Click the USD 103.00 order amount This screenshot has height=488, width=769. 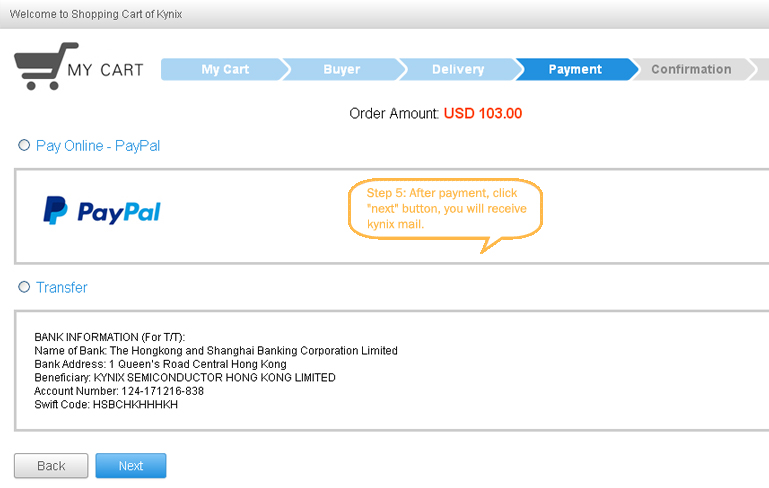pyautogui.click(x=483, y=114)
